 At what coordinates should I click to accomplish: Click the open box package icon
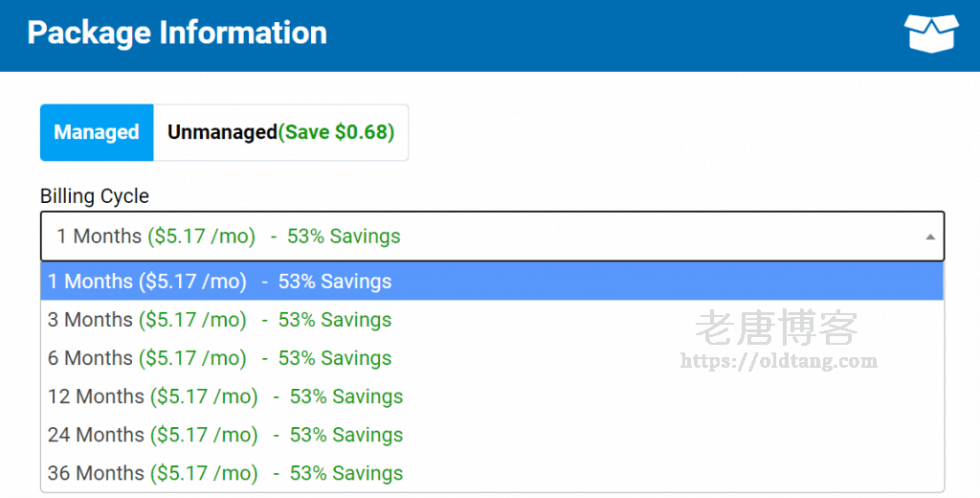[x=930, y=34]
